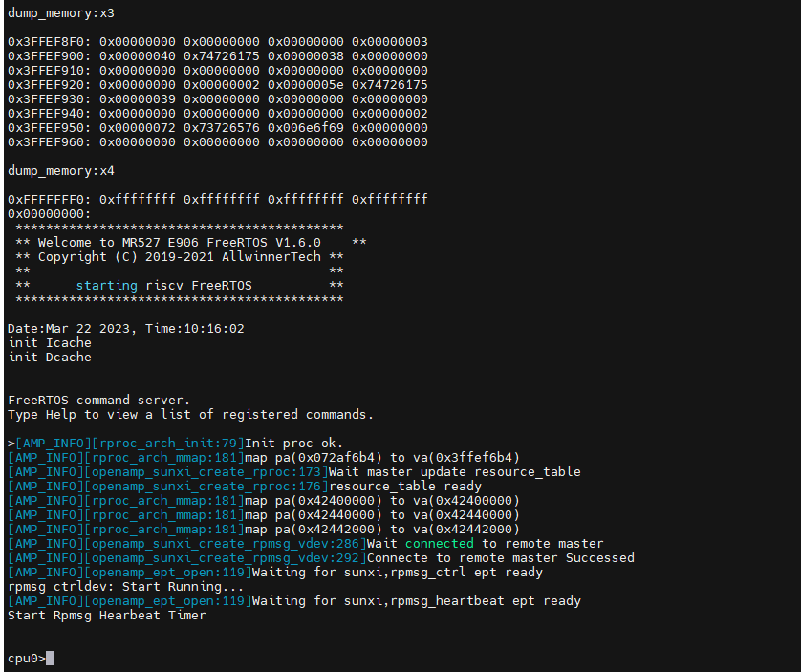Click 'Type Help to view a list' line

190,414
